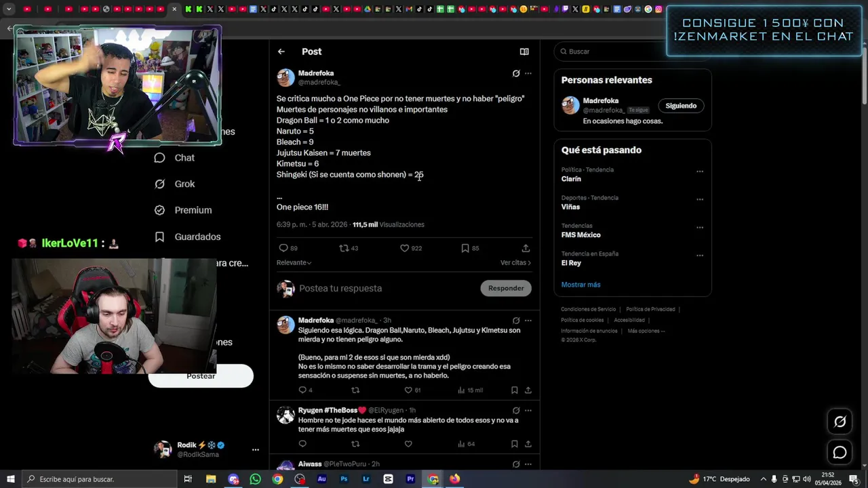Open the Clarín trending topic

tap(571, 179)
